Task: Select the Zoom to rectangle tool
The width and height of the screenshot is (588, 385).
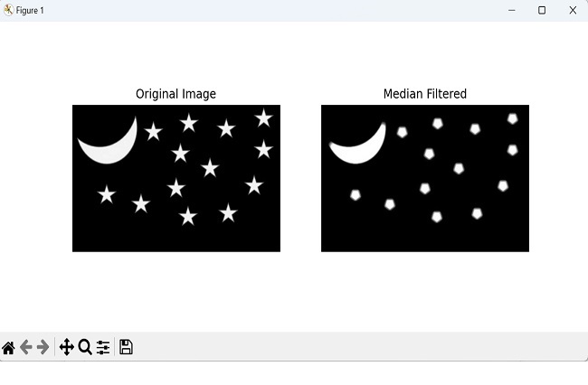Action: [x=85, y=348]
